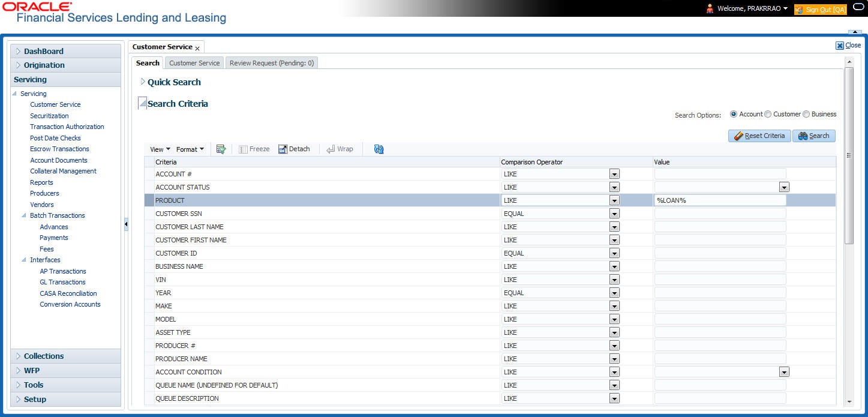Click the vertical scrollbar of search panel
Viewport: 868px width, 417px height.
pos(849,156)
